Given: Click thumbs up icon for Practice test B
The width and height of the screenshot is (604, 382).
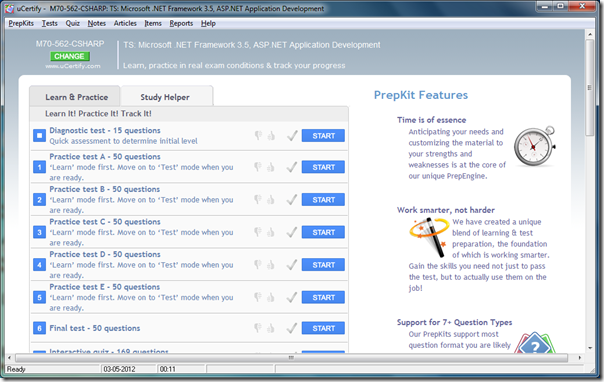Looking at the screenshot, I should (x=271, y=199).
